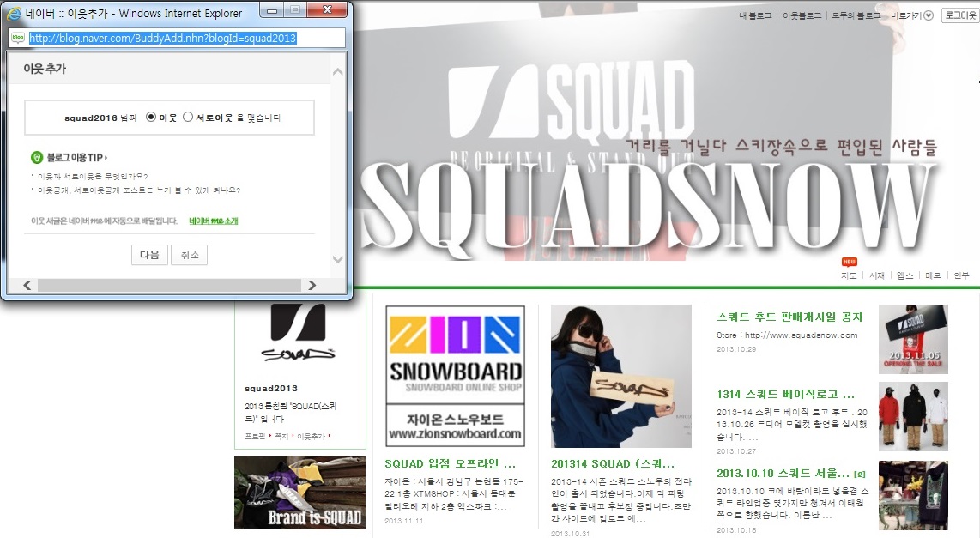Image resolution: width=980 pixels, height=538 pixels.
Task: Open the 네이버 me 소개 link
Action: coord(214,221)
